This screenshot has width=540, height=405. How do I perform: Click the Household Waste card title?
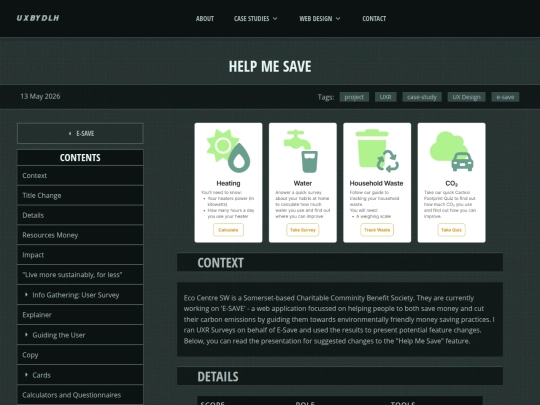(376, 183)
